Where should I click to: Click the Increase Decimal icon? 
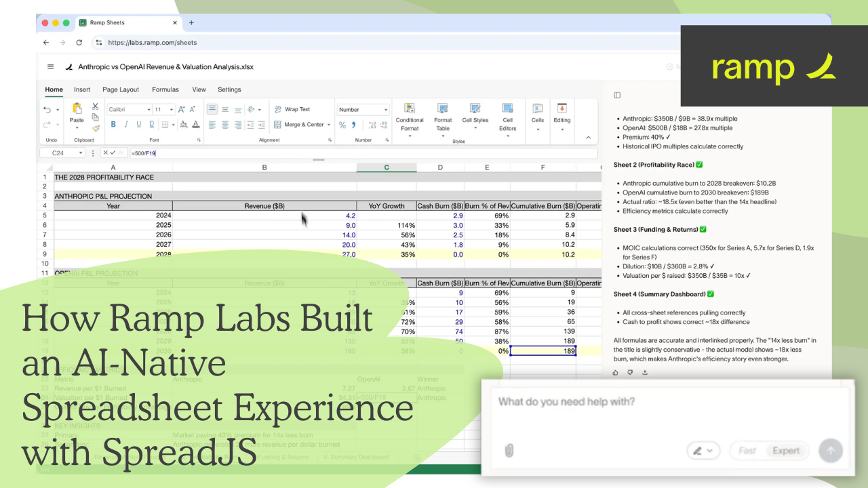pos(372,125)
